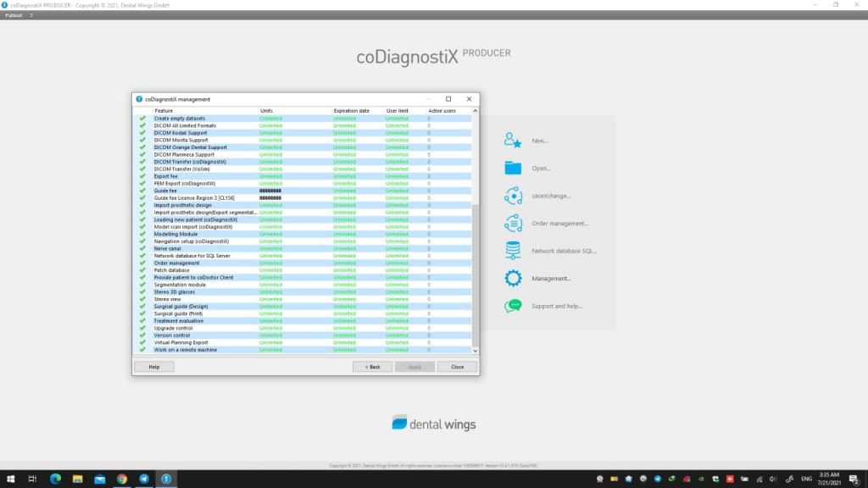The height and width of the screenshot is (488, 868).
Task: Click the Network database SQL icon
Action: coord(513,251)
